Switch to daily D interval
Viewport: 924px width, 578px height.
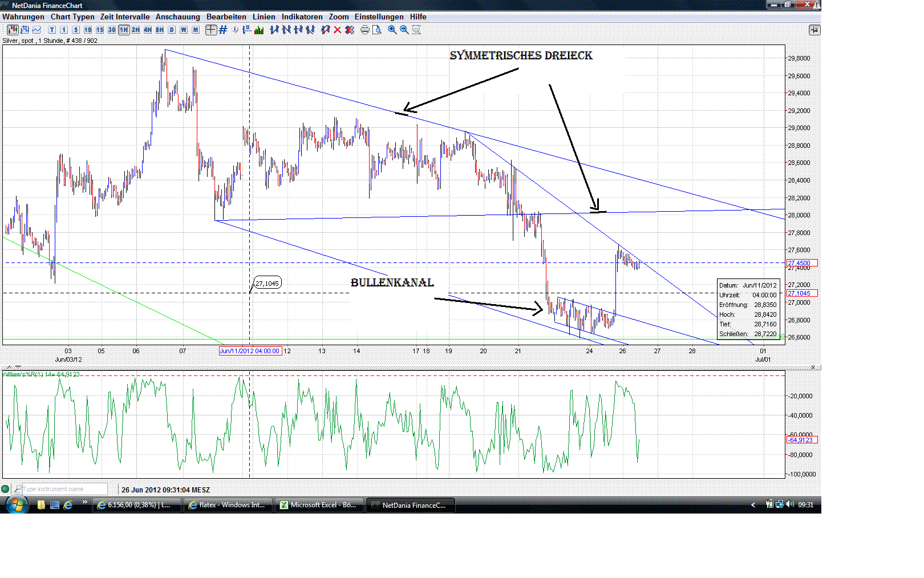[x=172, y=30]
